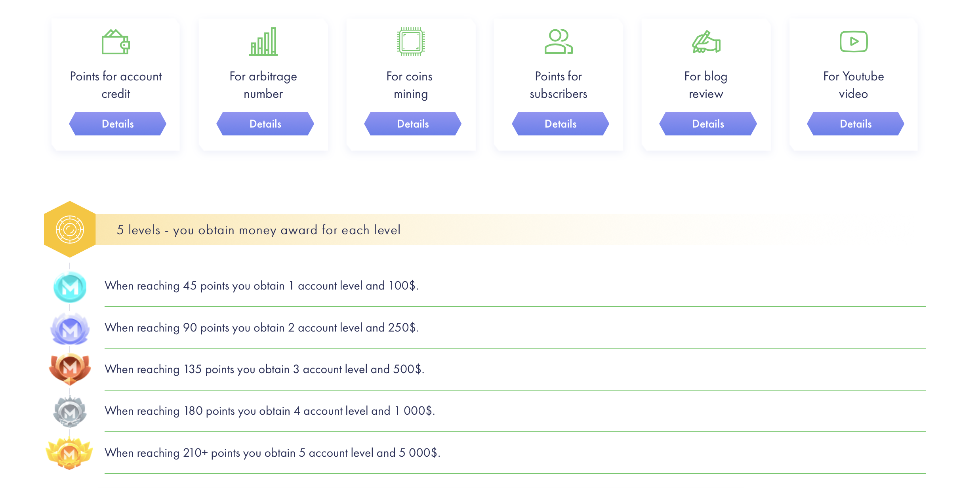Click the writing hand blog review icon

pos(706,42)
